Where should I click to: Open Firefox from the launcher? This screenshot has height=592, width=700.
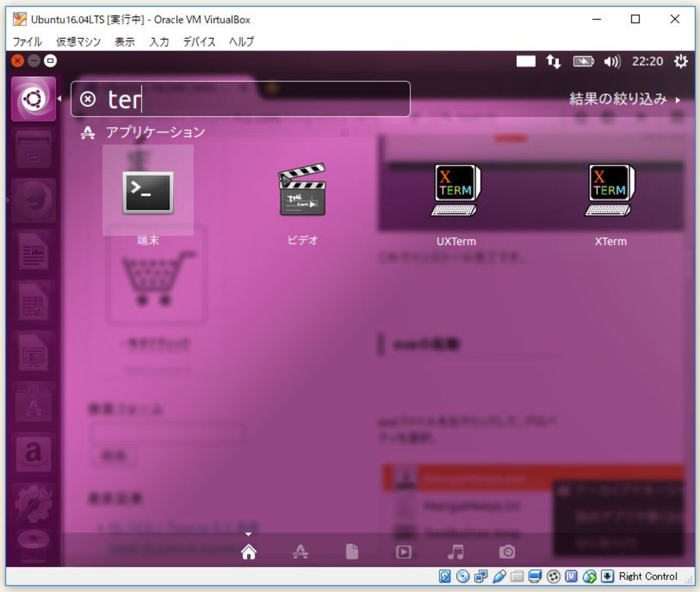pyautogui.click(x=33, y=200)
